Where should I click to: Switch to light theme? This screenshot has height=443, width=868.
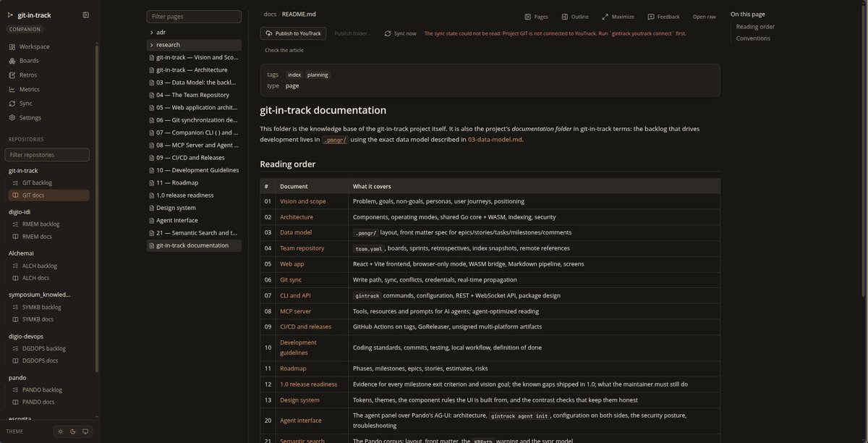[60, 431]
